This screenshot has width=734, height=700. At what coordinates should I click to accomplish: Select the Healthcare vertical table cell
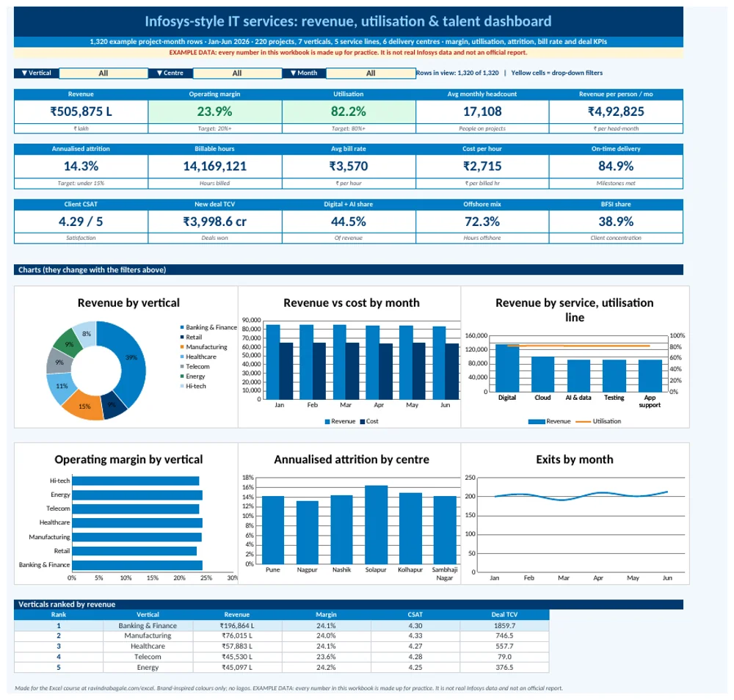point(148,646)
